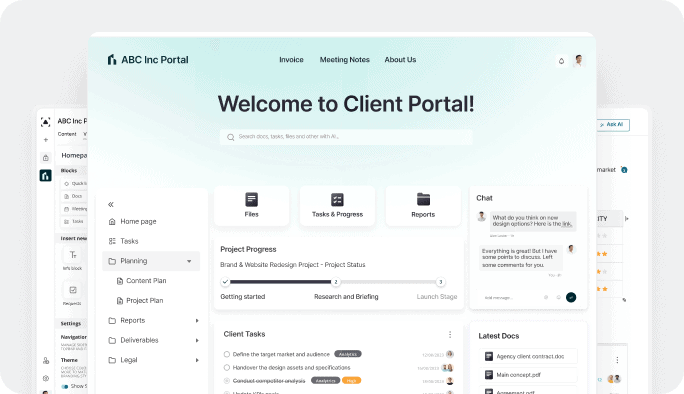Send chat message with round dark button
The image size is (684, 394).
pos(571,297)
